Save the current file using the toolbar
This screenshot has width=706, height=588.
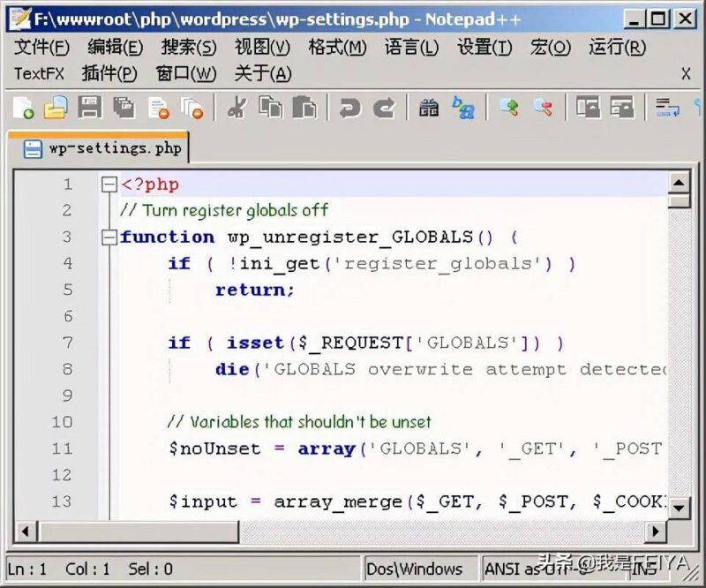pos(89,108)
